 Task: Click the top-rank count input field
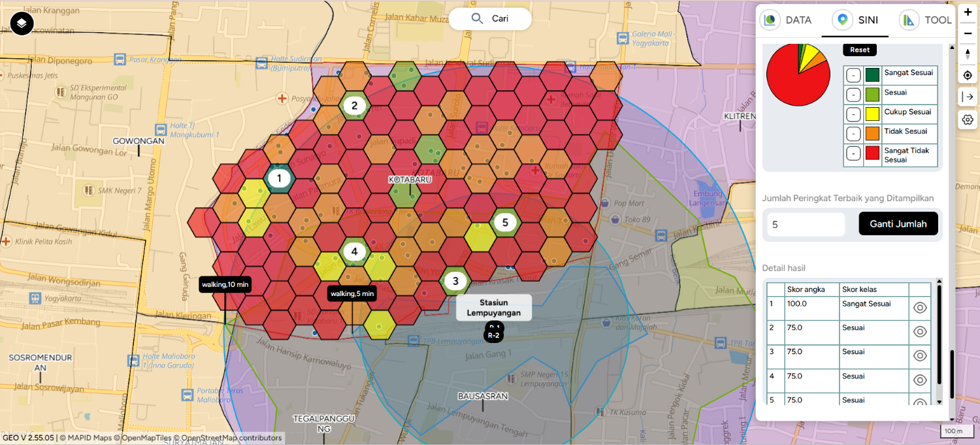click(806, 224)
